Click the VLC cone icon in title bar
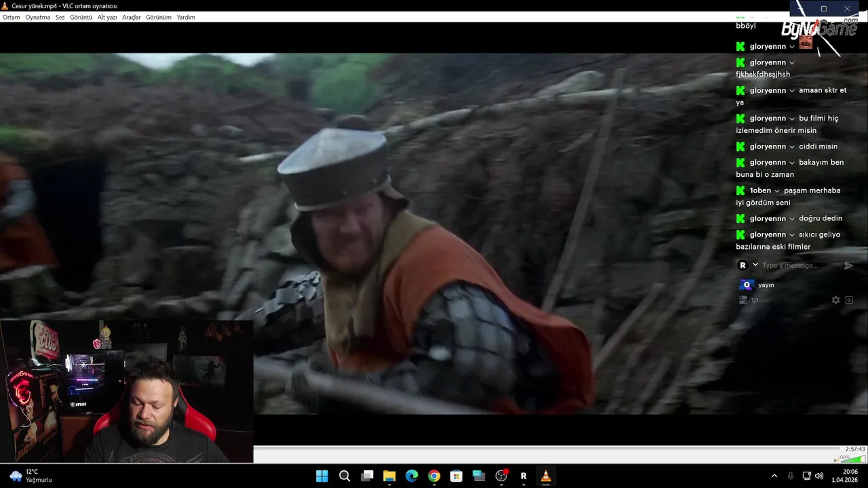 coord(5,6)
